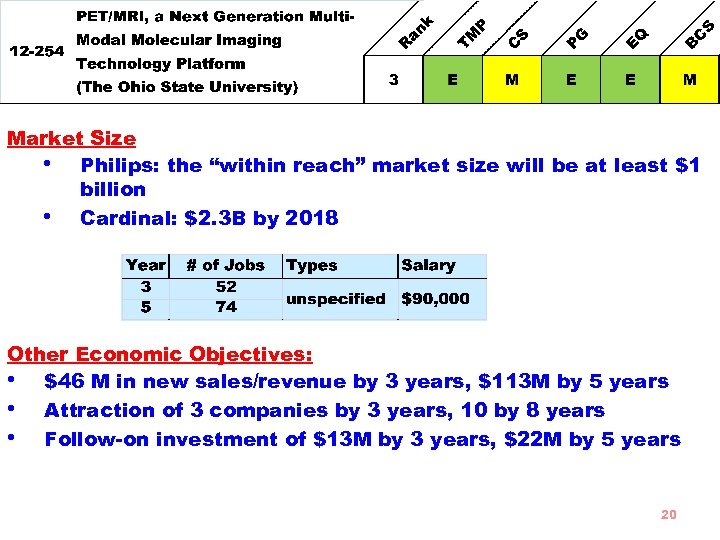Click the '# of Jobs' table header
This screenshot has height=540, width=720.
tap(225, 266)
